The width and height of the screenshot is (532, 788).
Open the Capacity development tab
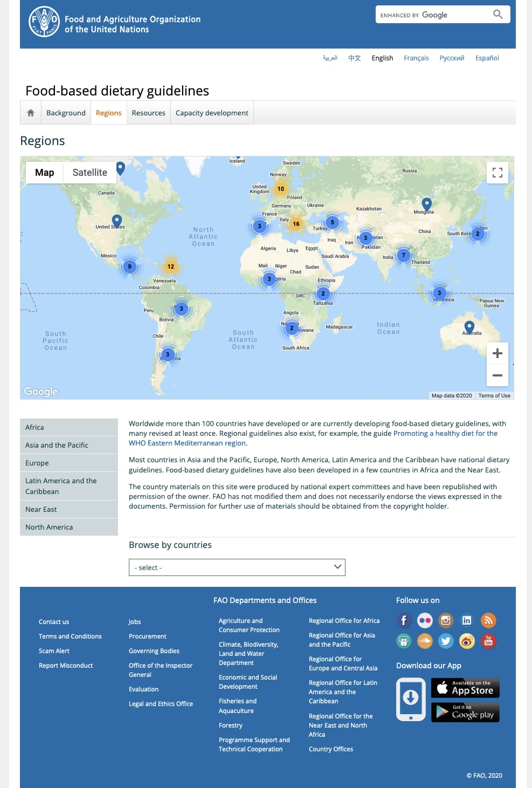[212, 113]
